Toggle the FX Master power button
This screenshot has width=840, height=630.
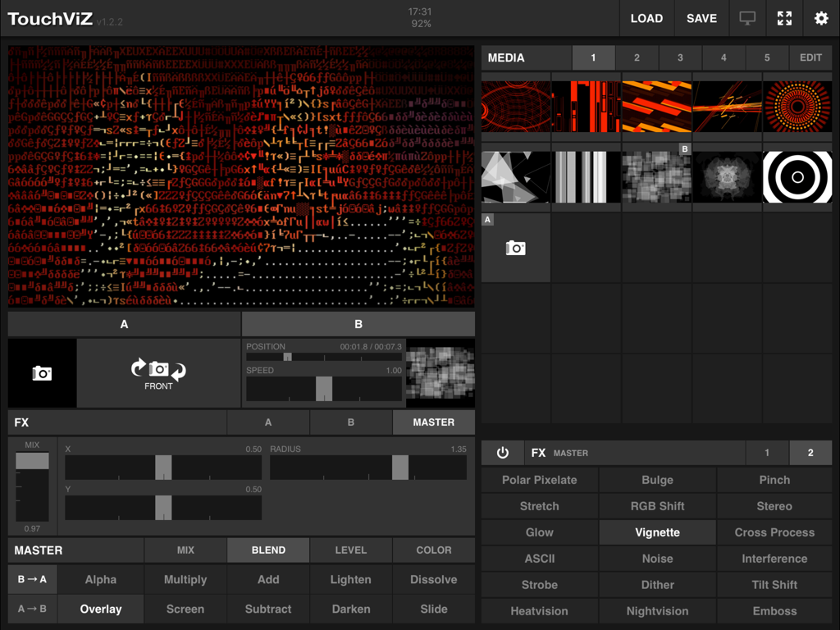[502, 452]
